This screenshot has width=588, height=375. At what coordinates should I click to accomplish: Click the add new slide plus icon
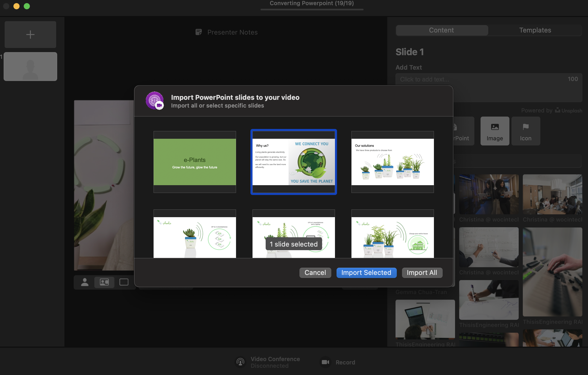pyautogui.click(x=30, y=35)
